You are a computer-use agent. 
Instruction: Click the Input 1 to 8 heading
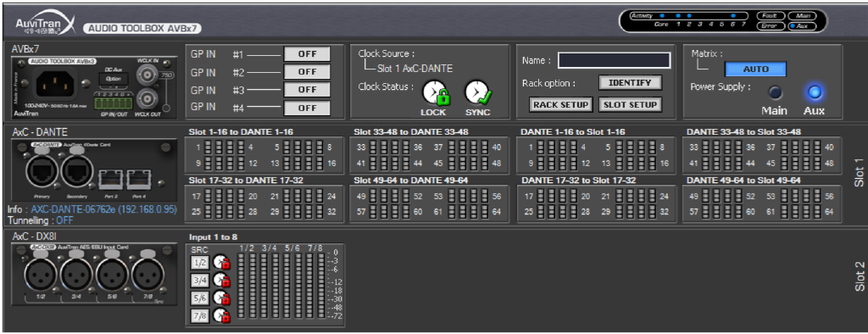[213, 237]
